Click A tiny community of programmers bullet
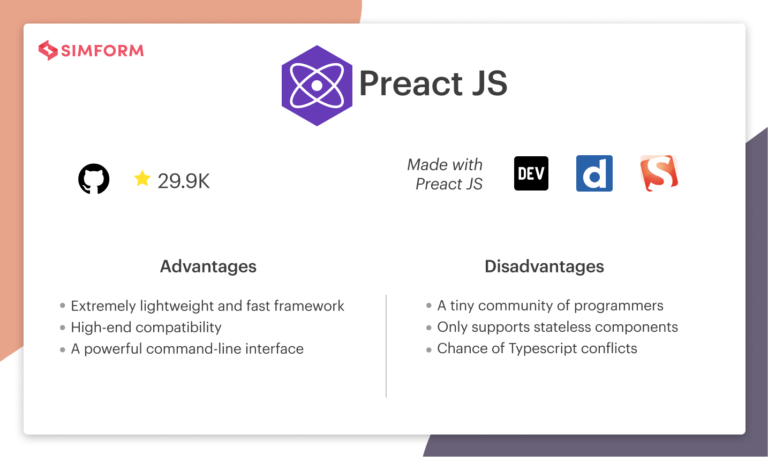The height and width of the screenshot is (457, 768). (550, 306)
